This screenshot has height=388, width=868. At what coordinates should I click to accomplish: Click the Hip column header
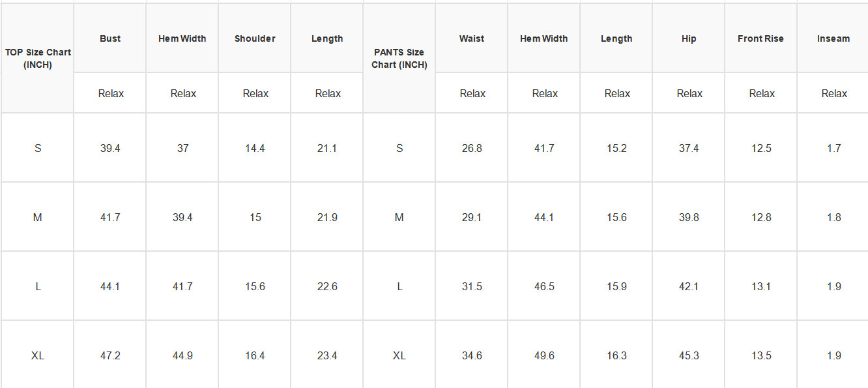(689, 38)
